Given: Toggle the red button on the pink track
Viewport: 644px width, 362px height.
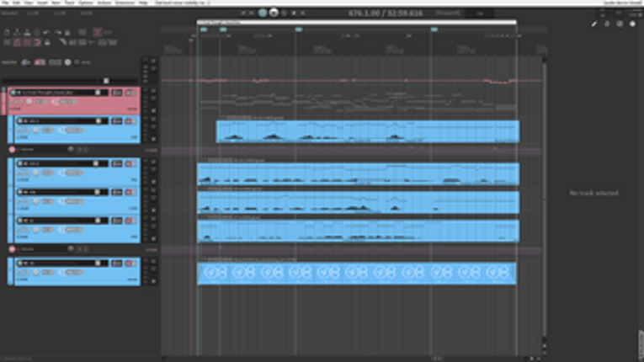Looking at the screenshot, I should [x=132, y=93].
